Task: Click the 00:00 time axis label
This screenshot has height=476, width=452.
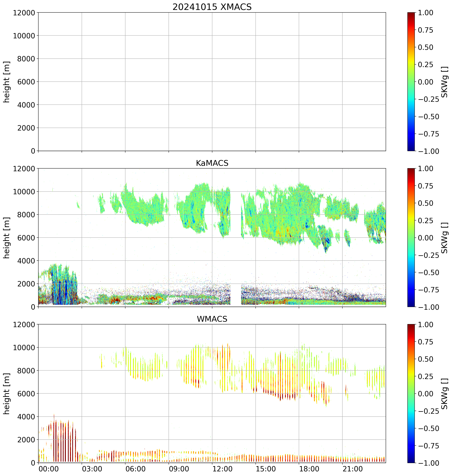Action: 49,469
